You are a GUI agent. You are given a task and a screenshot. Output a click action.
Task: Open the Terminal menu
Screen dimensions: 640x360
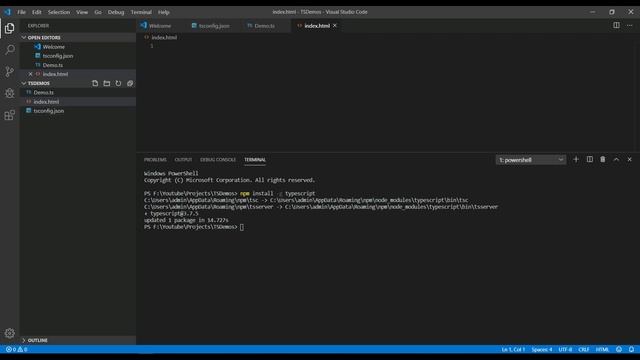point(141,12)
